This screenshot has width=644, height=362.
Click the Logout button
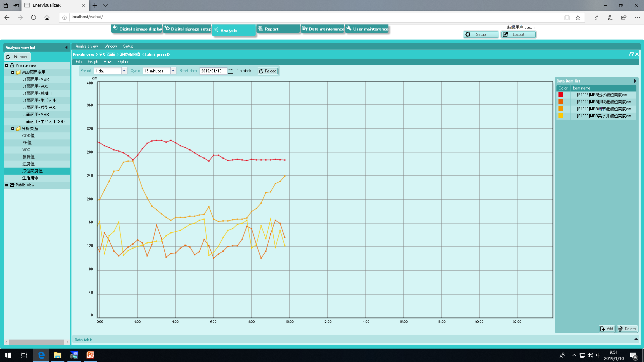pyautogui.click(x=518, y=35)
